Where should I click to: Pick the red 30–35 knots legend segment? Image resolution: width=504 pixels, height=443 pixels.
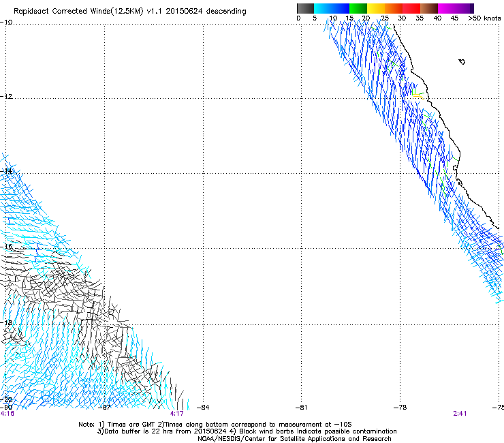(411, 8)
